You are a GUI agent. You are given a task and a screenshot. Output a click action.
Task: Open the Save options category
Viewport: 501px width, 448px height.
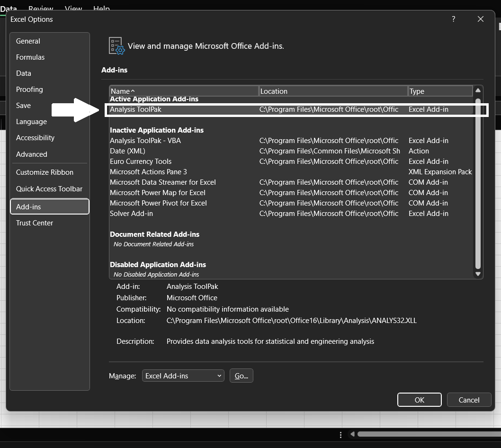click(x=23, y=106)
